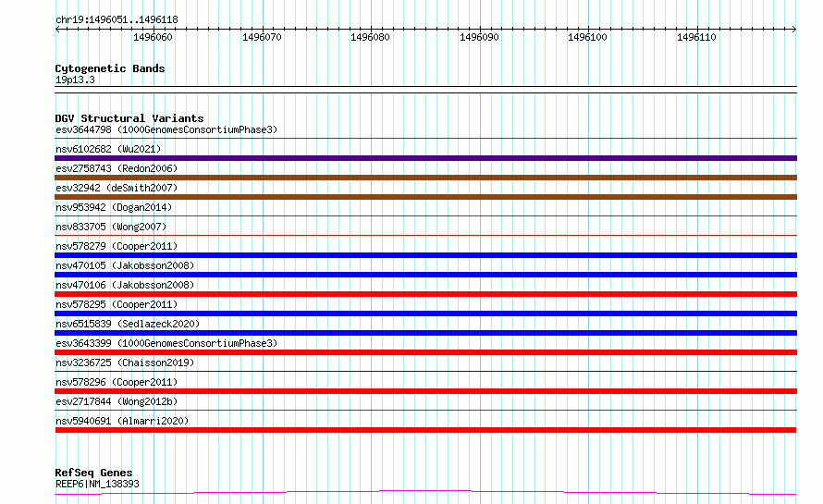Click ruler position 1496110
The height and width of the screenshot is (504, 823).
[x=696, y=37]
